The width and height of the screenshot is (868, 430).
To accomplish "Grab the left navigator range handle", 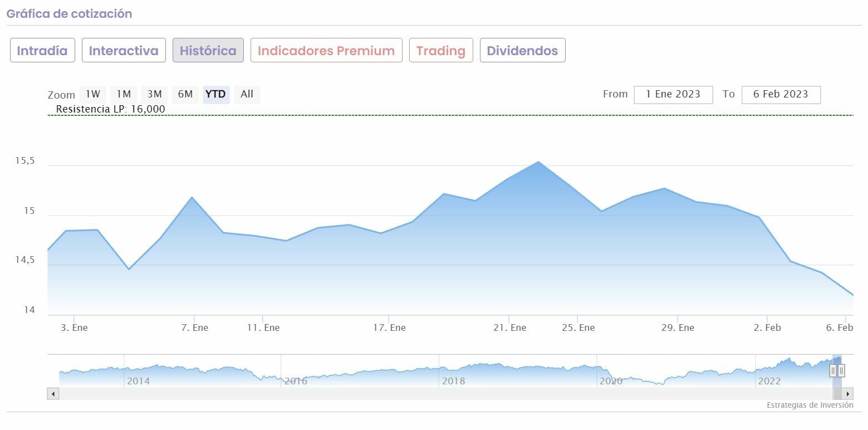I will pos(833,370).
